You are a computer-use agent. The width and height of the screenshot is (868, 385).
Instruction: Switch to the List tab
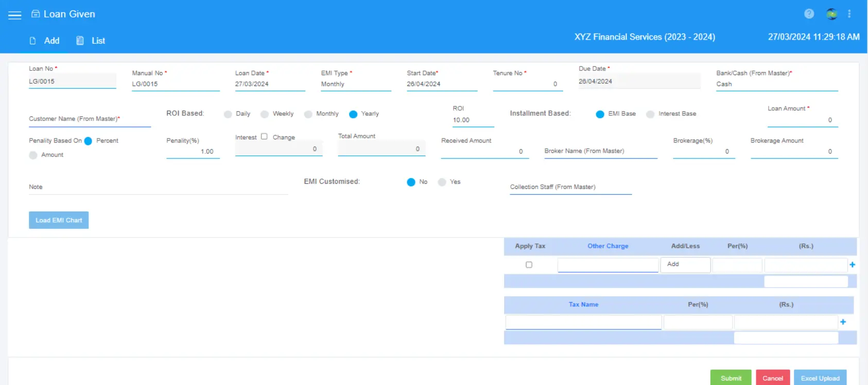pyautogui.click(x=98, y=41)
